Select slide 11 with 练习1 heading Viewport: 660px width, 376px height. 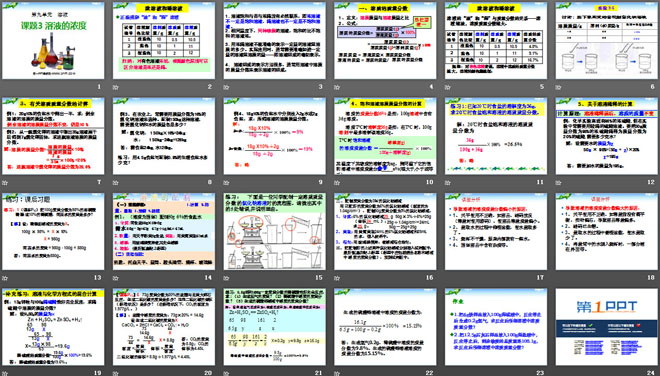click(496, 136)
